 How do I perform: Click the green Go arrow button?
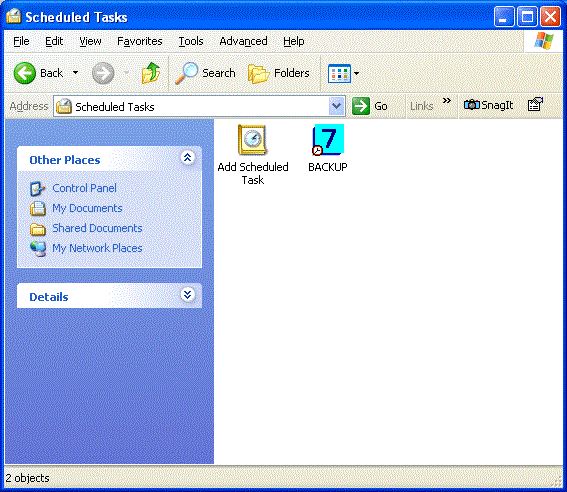pos(361,106)
